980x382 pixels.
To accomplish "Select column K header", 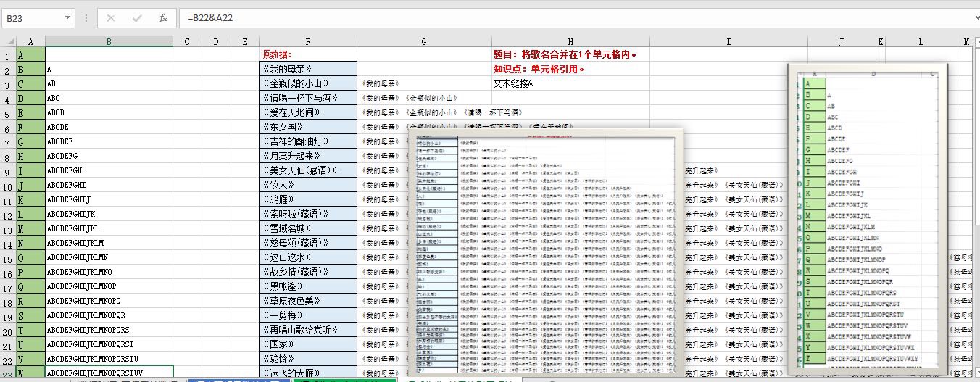I will pyautogui.click(x=881, y=41).
